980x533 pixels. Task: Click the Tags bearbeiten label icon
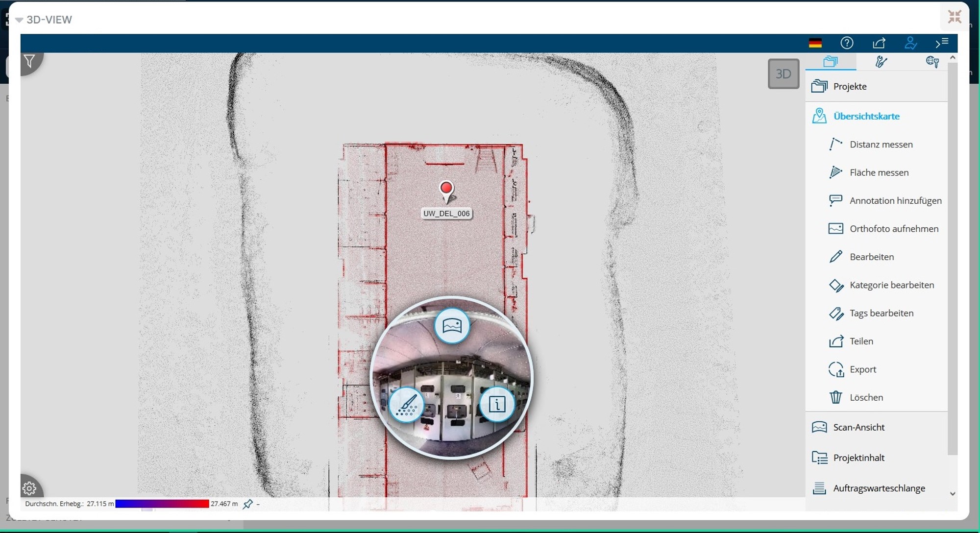pyautogui.click(x=836, y=314)
